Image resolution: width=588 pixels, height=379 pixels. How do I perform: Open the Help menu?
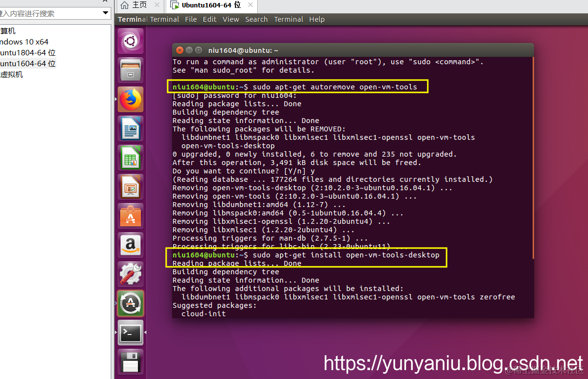click(x=317, y=19)
